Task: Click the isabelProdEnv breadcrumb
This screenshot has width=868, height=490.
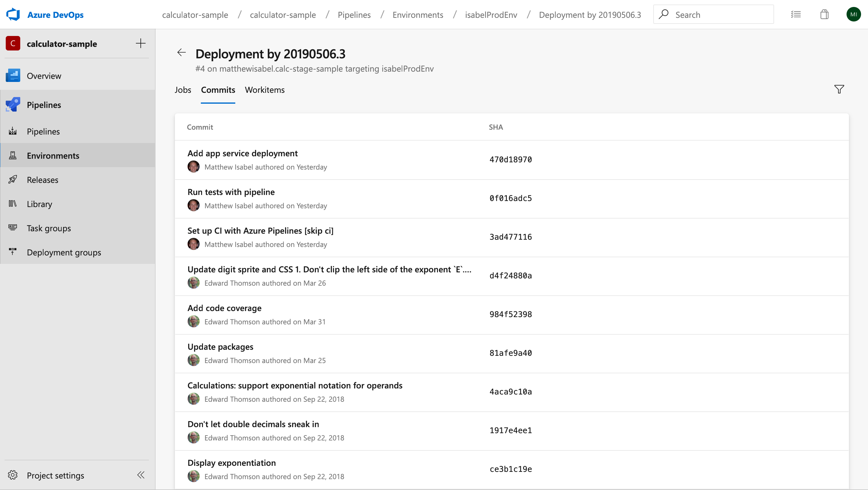Action: point(491,15)
